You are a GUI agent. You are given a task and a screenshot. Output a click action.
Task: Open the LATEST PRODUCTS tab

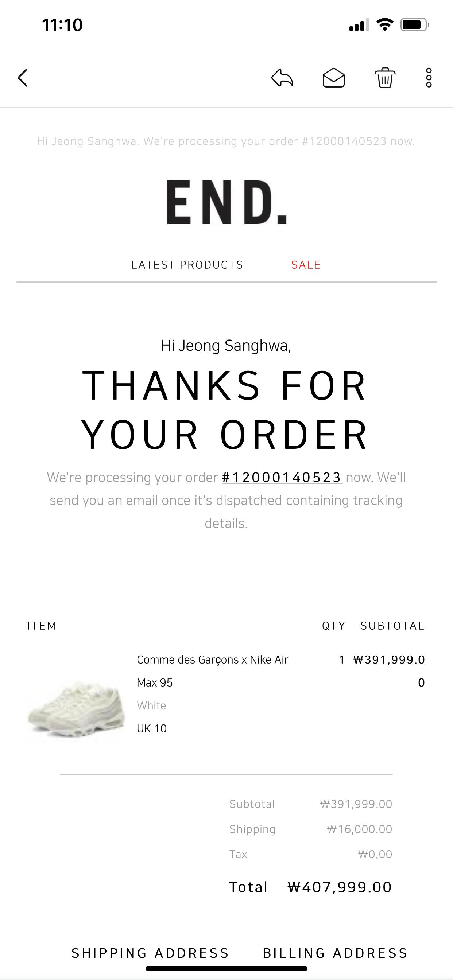point(187,265)
